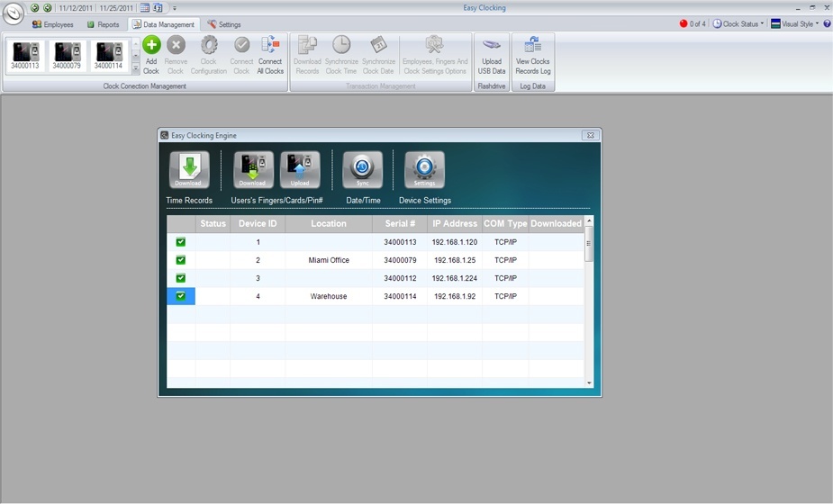Open the Easy Clocking application orb menu

(x=13, y=13)
